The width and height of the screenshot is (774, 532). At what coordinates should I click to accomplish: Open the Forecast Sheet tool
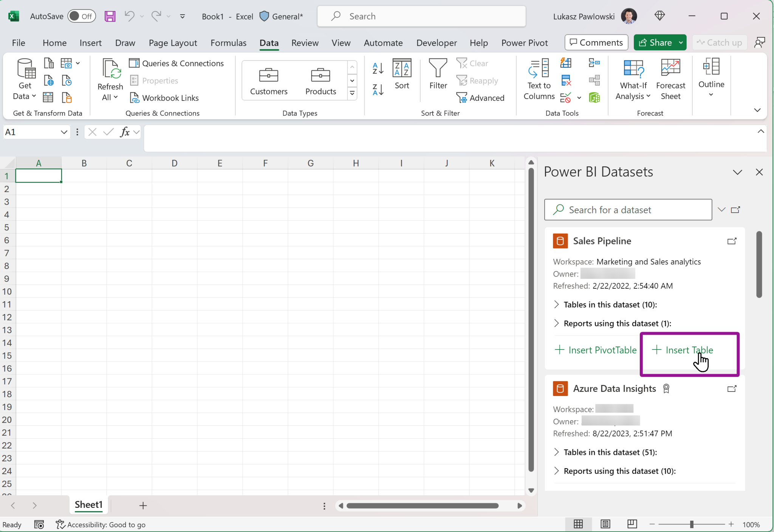[x=671, y=79]
